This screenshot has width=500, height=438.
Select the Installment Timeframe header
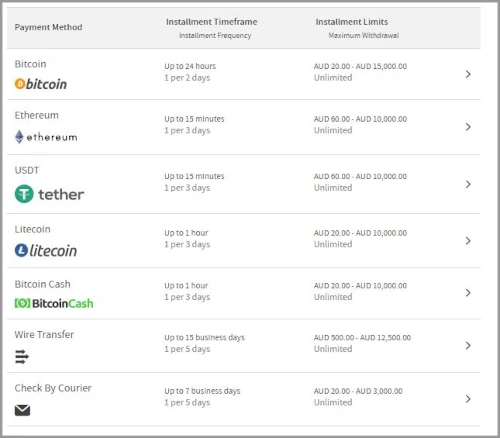[x=212, y=22]
